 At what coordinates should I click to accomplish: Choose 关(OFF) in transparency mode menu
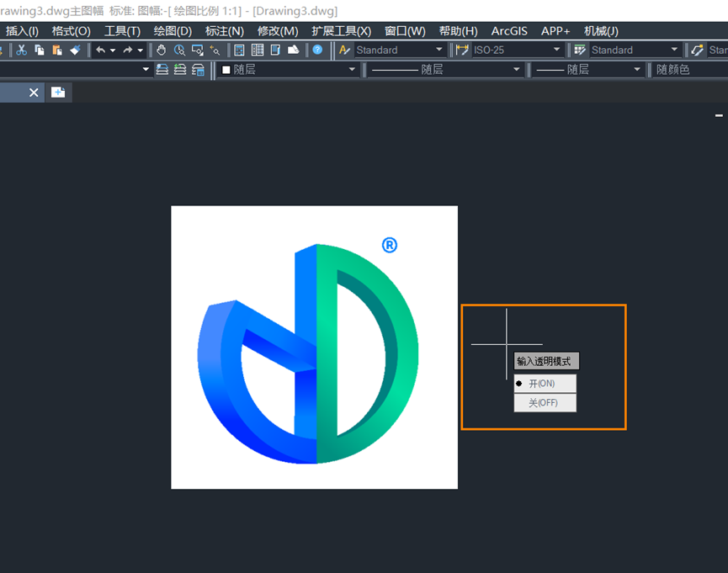545,402
